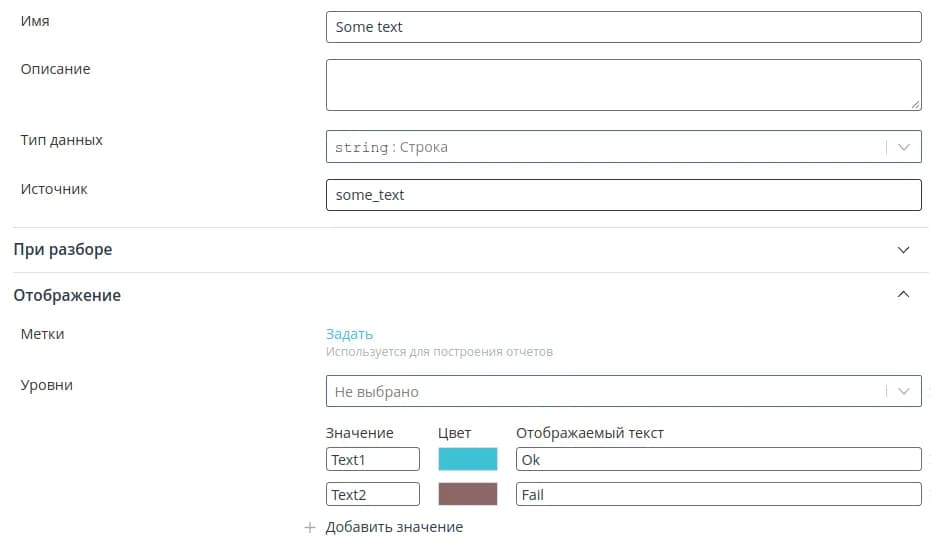This screenshot has width=931, height=553.
Task: Open the cyan color swatch for Text1
Action: point(467,459)
